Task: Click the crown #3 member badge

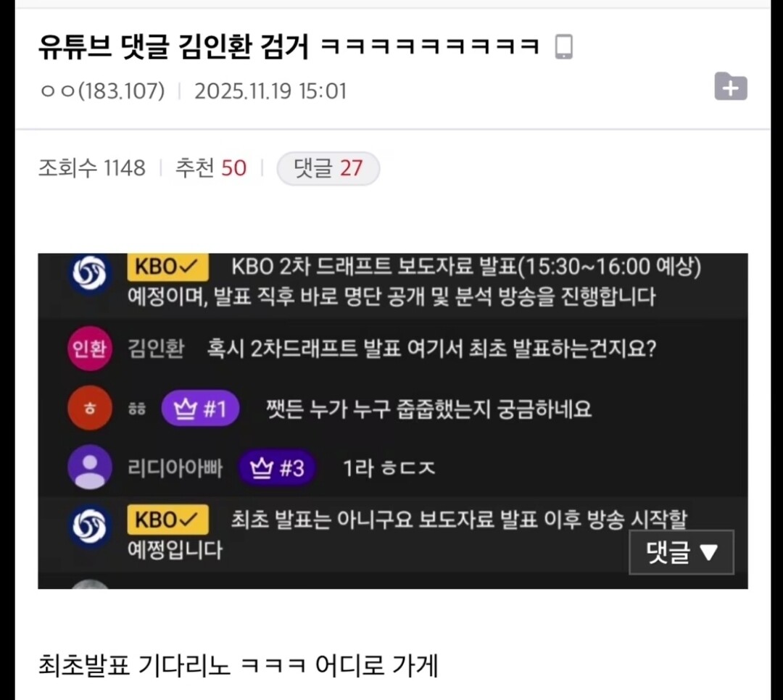Action: point(277,468)
